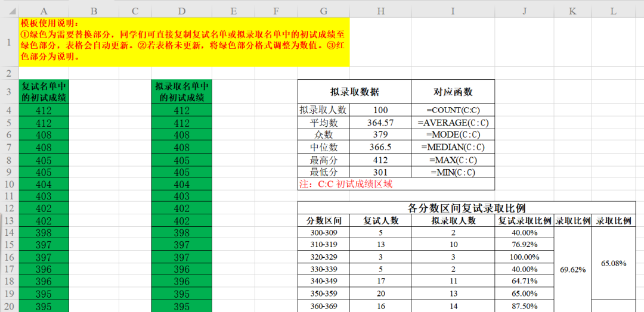This screenshot has height=312, width=644.
Task: Select the 398 score in column A
Action: pyautogui.click(x=44, y=233)
